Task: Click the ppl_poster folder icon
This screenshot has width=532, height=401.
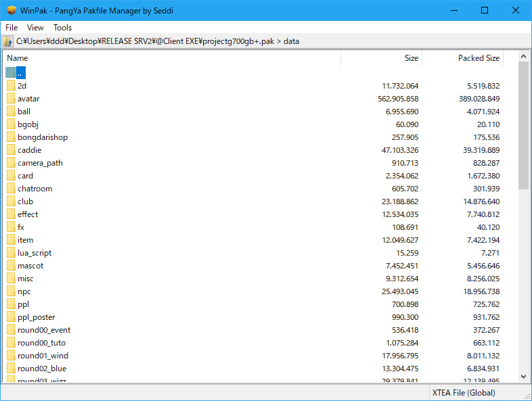Action: (11, 318)
